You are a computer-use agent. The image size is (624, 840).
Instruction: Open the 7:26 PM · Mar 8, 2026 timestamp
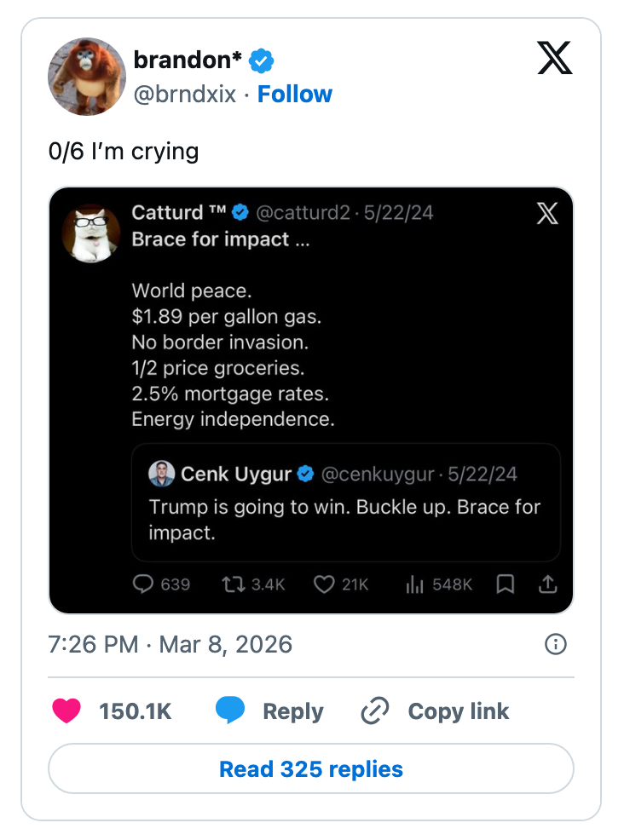point(170,644)
